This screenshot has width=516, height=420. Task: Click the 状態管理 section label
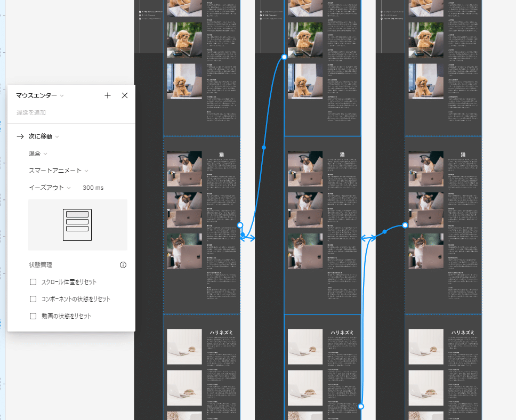pos(41,265)
